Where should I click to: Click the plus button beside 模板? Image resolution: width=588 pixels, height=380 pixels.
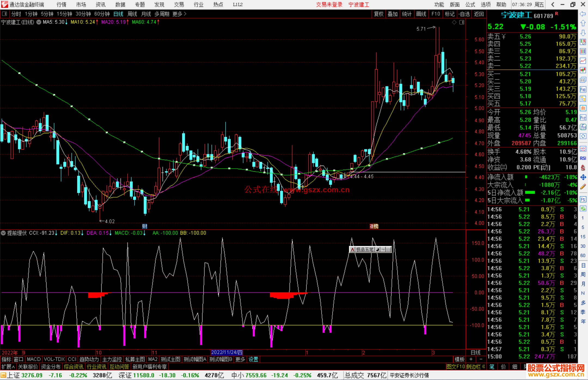point(471,359)
